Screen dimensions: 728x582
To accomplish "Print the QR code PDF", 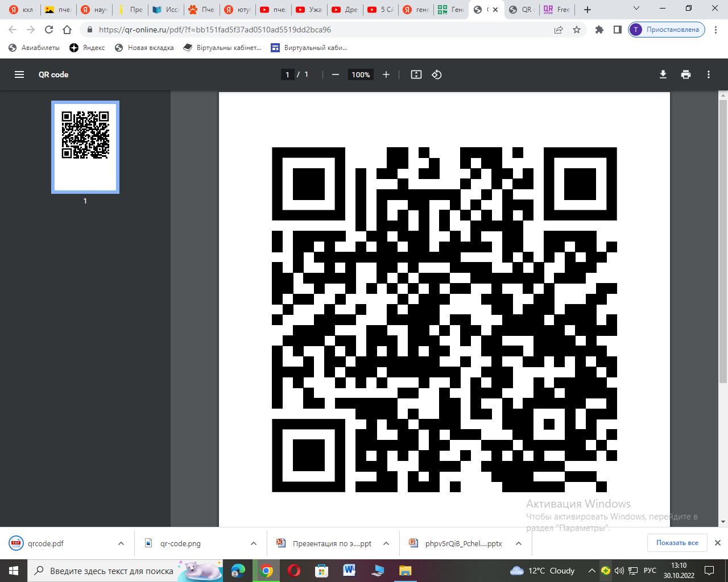I will tap(686, 74).
